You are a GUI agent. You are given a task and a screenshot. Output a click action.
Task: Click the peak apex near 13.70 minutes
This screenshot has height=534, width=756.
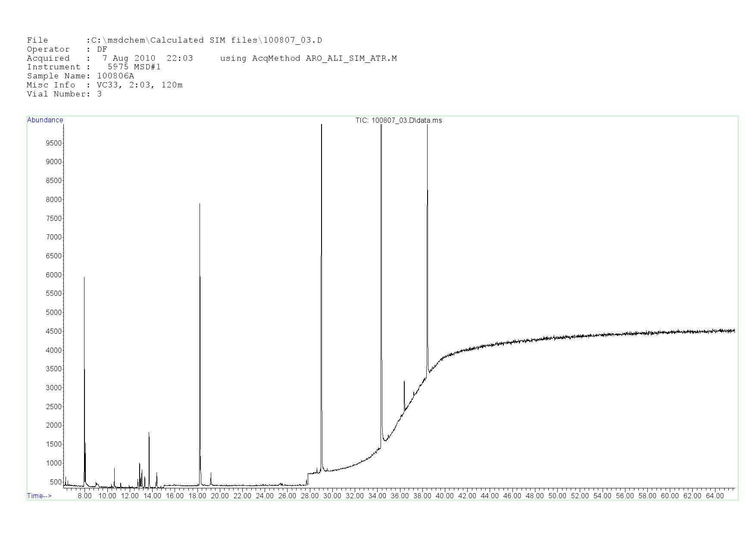coord(149,432)
